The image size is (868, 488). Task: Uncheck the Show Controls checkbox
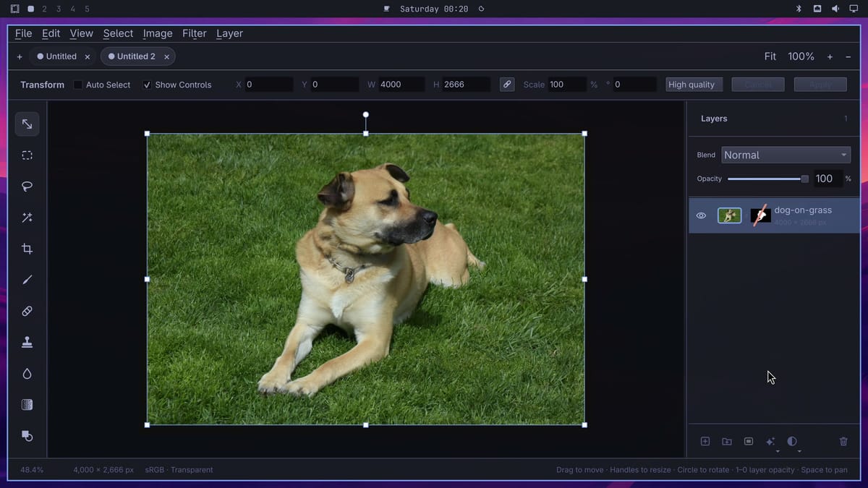pyautogui.click(x=147, y=85)
